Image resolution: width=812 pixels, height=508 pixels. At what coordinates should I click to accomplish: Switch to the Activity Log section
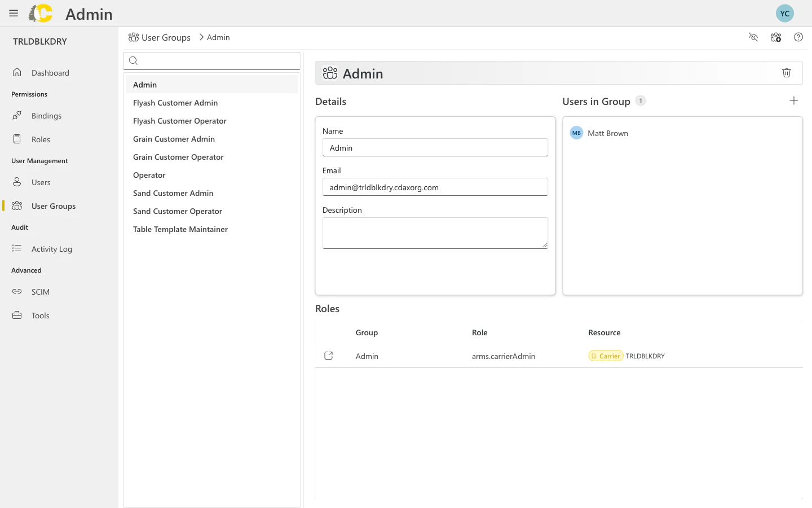(51, 248)
